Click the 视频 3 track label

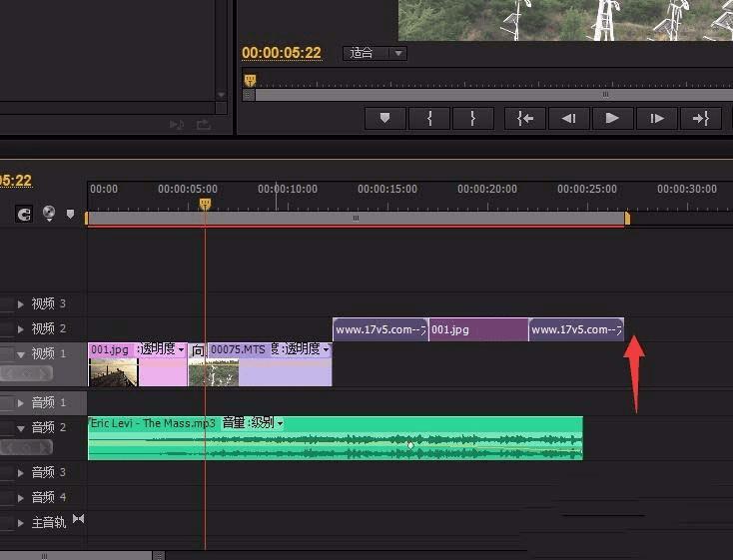point(48,303)
